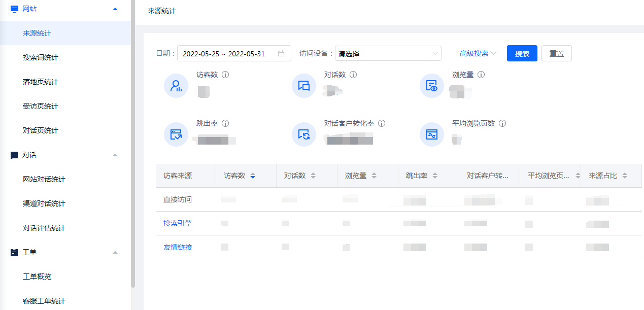
Task: Click info icon next to 浏览量
Action: [x=481, y=75]
